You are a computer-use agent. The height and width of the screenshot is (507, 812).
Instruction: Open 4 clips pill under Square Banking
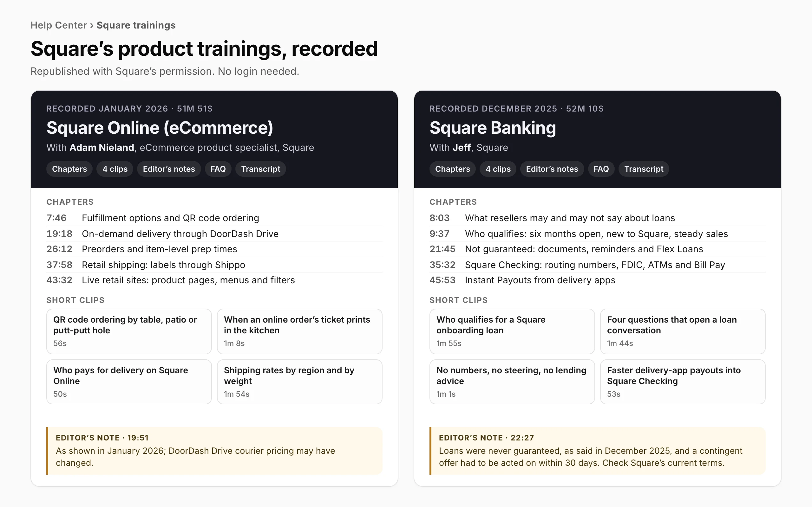[498, 169]
